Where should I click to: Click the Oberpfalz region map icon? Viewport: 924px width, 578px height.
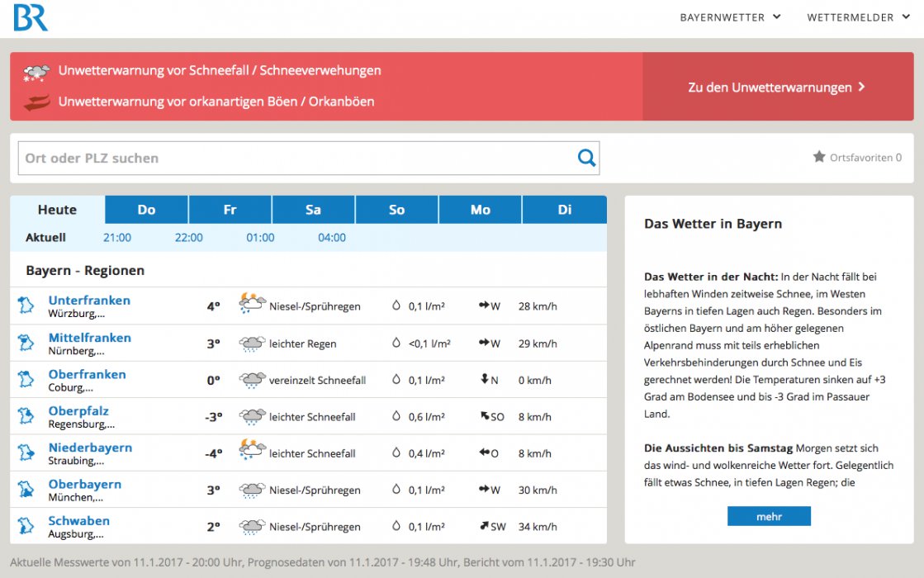click(x=26, y=416)
